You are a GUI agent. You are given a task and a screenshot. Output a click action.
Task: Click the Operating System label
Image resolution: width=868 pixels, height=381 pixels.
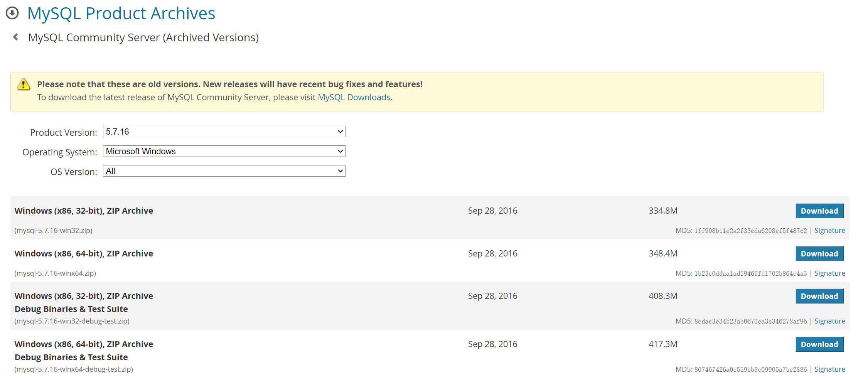coord(60,152)
